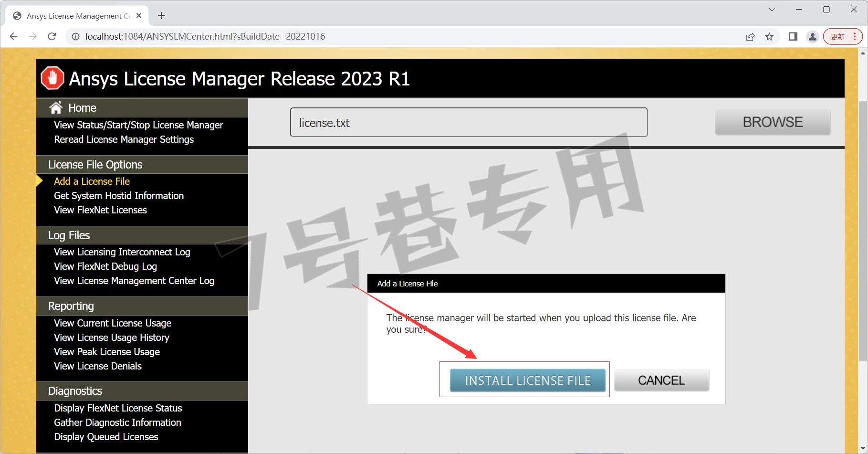Open tab search chevron in title bar
868x454 pixels.
click(x=772, y=10)
